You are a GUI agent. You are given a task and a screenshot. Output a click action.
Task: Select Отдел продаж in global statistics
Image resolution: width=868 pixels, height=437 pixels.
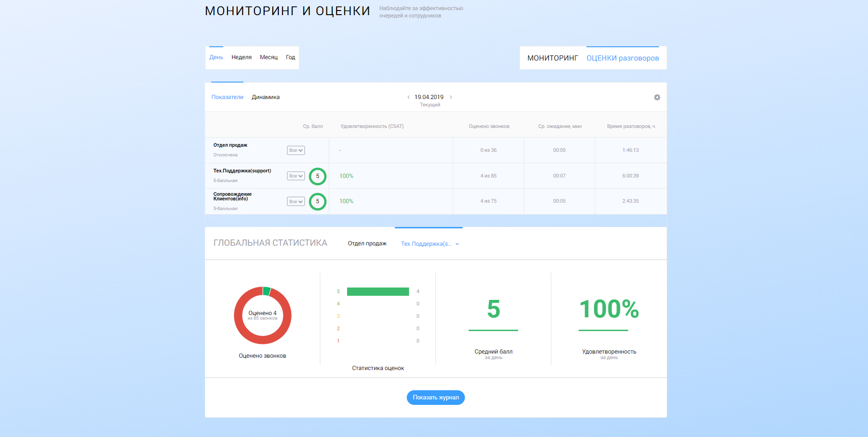[x=367, y=243]
